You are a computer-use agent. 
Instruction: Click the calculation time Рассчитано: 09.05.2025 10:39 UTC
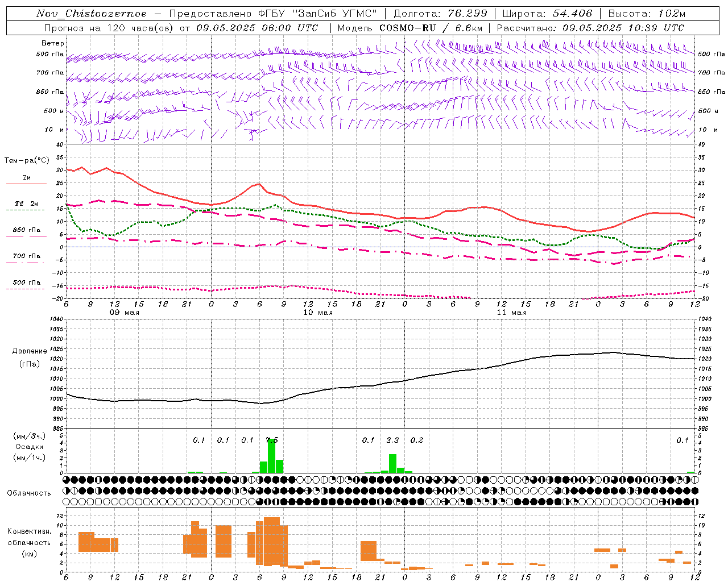tap(590, 28)
